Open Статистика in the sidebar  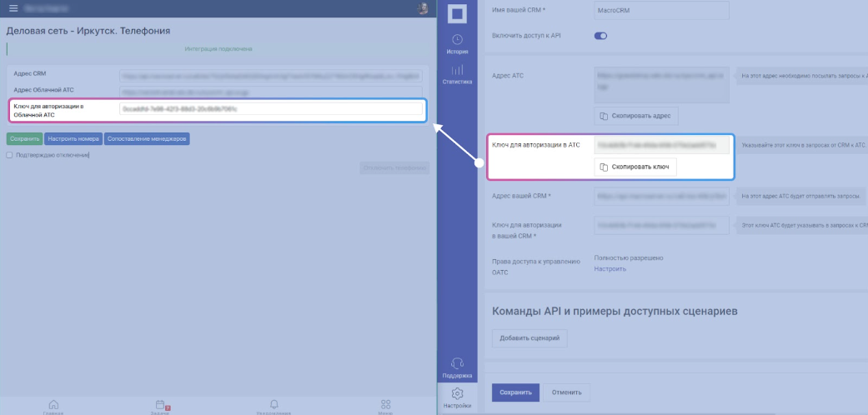(457, 75)
